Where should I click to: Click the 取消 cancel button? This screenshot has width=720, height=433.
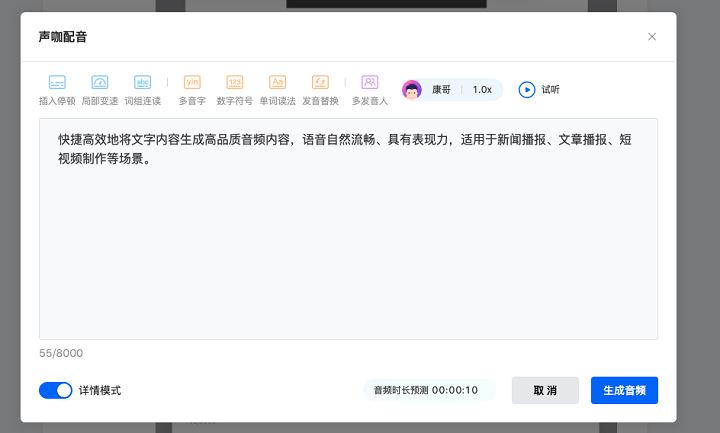click(x=545, y=390)
